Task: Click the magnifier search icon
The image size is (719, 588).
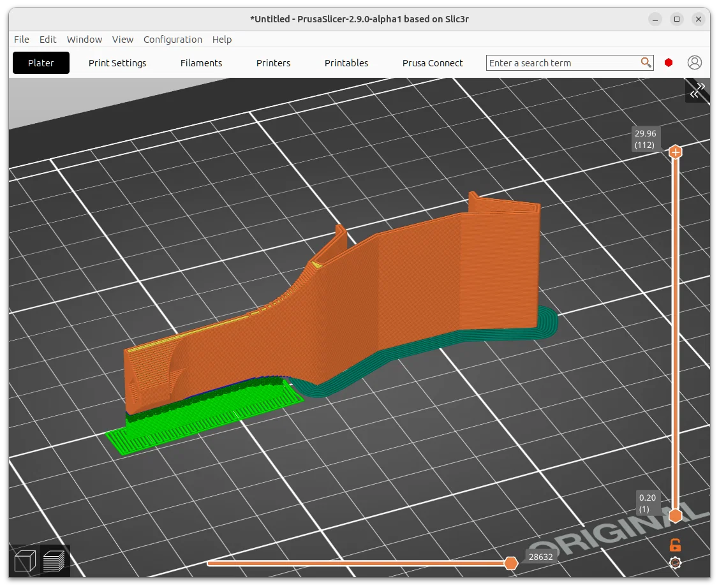Action: [x=646, y=62]
